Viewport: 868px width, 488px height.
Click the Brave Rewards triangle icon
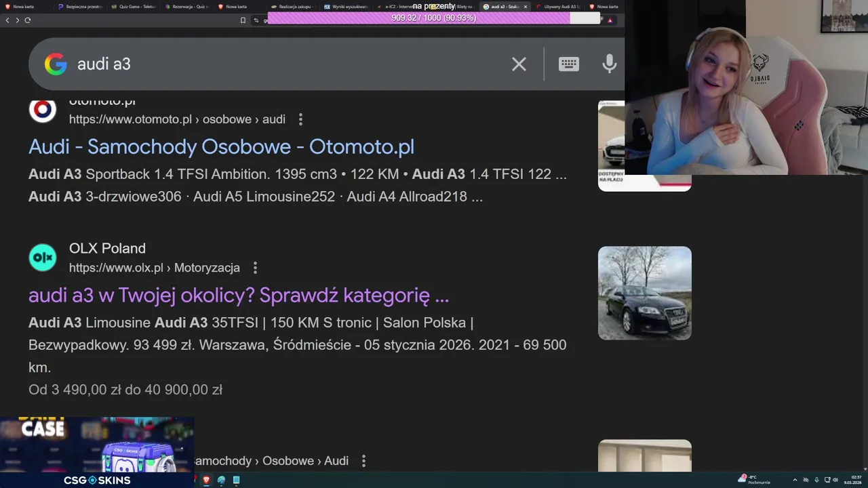(610, 20)
